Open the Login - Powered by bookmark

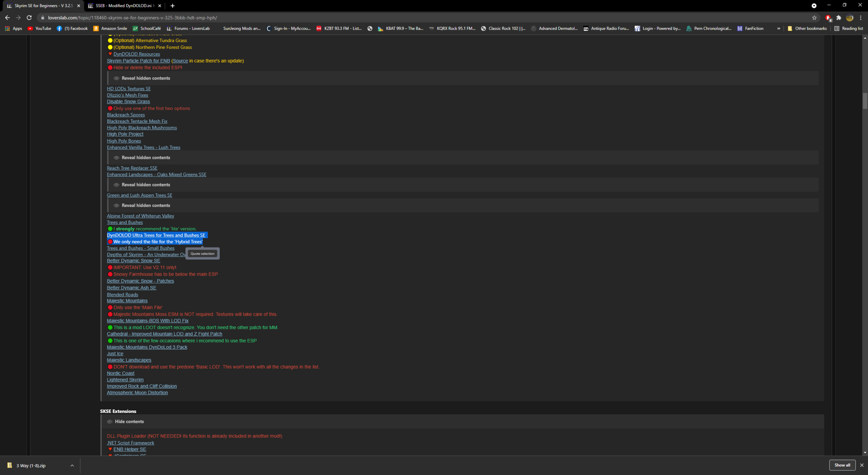tap(658, 28)
